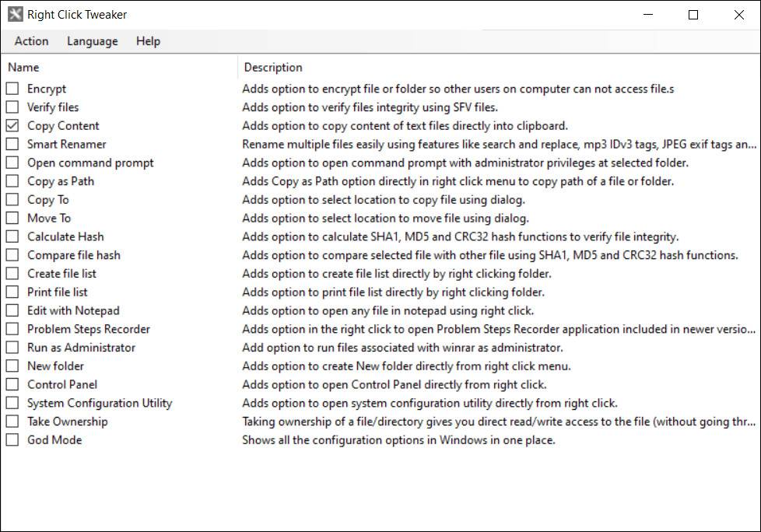Minimize the Right Click Tweaker window
The height and width of the screenshot is (532, 761).
(x=648, y=15)
